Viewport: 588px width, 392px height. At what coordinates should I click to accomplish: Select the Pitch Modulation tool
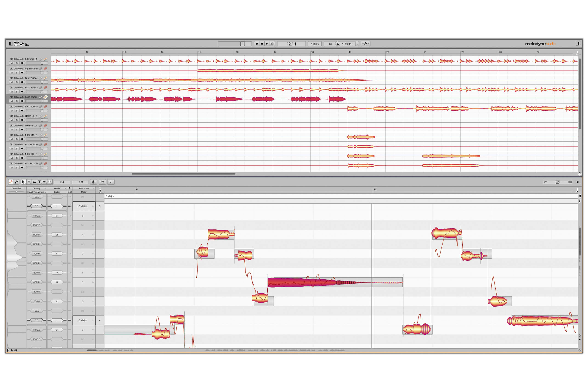tap(34, 182)
